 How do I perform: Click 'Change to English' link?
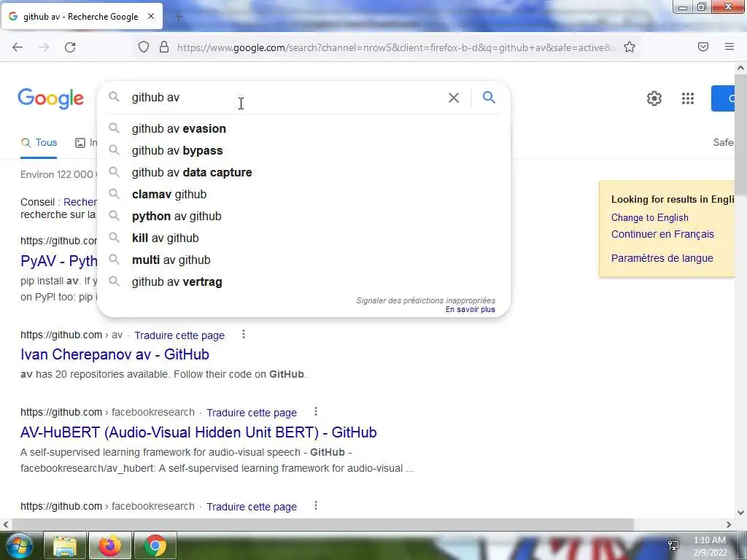(x=649, y=217)
